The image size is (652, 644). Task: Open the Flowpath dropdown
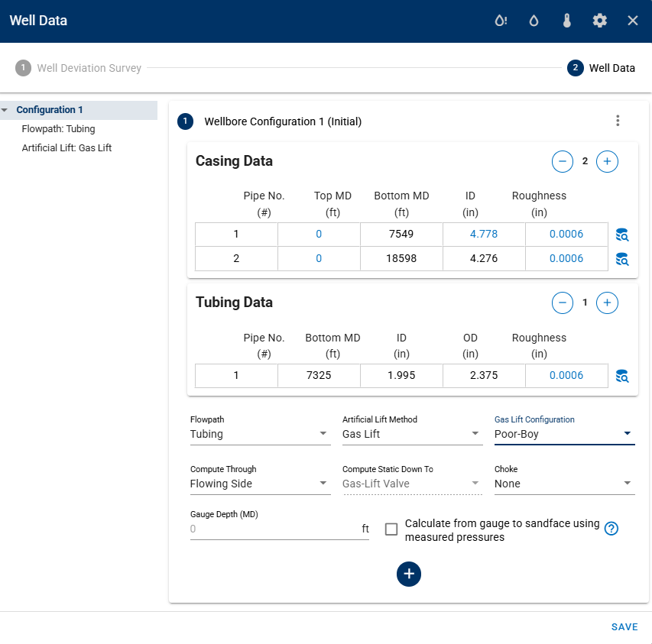tap(260, 434)
